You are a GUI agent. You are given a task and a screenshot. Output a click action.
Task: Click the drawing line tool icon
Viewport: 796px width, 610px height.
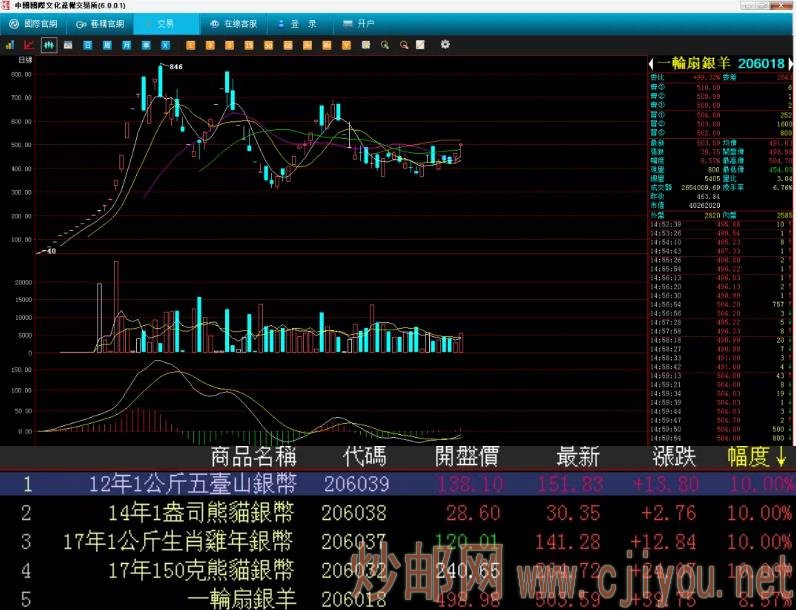click(420, 45)
